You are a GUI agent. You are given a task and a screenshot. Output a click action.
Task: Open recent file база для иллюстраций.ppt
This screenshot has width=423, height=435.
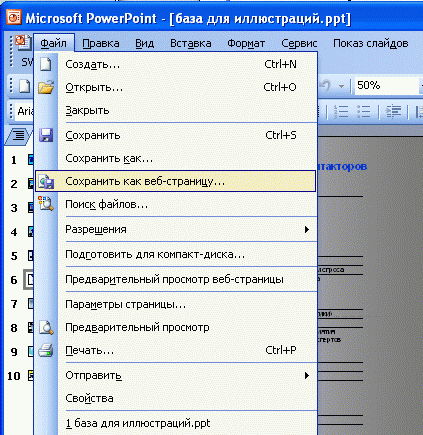(x=176, y=423)
